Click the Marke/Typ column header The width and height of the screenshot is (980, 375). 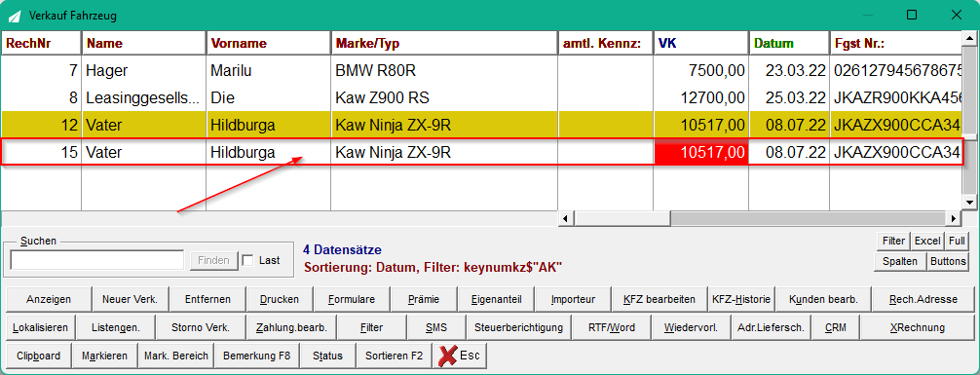pos(444,43)
